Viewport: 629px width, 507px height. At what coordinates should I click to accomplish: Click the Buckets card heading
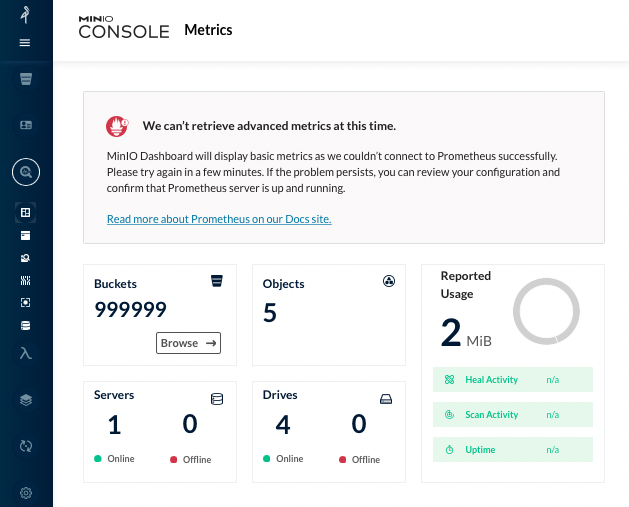pos(116,284)
